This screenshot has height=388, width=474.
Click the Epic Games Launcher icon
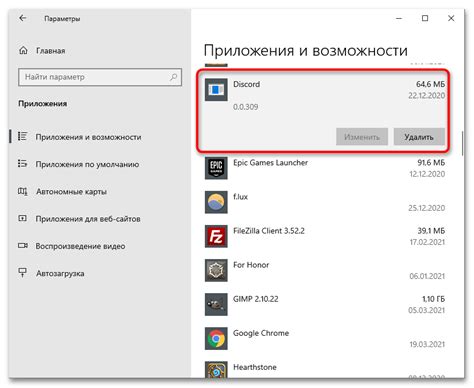coord(216,168)
